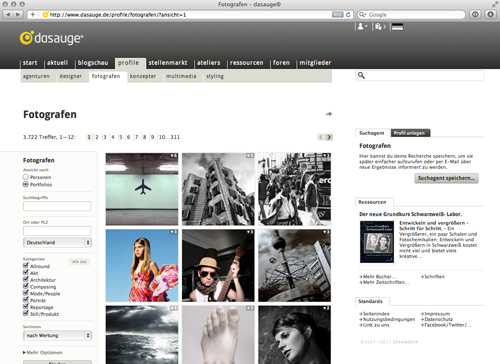
Task: Uncheck the Allround category checkbox
Action: tap(26, 266)
